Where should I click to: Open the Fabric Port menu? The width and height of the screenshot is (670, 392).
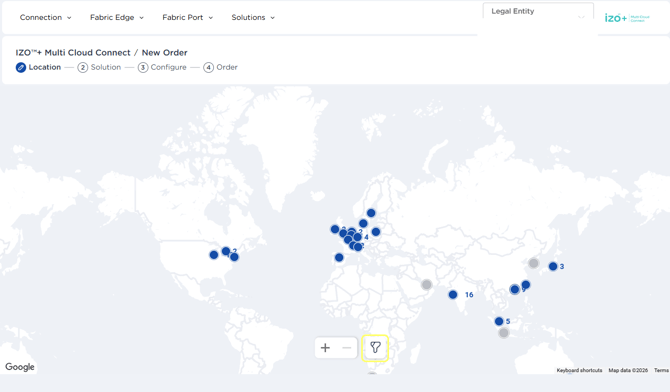187,18
